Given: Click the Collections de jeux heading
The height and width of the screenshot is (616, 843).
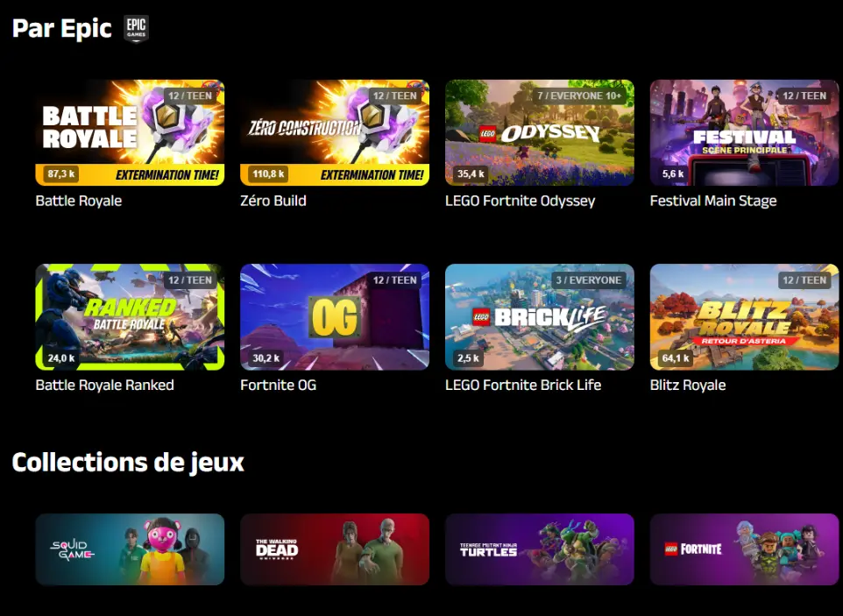Looking at the screenshot, I should [128, 463].
